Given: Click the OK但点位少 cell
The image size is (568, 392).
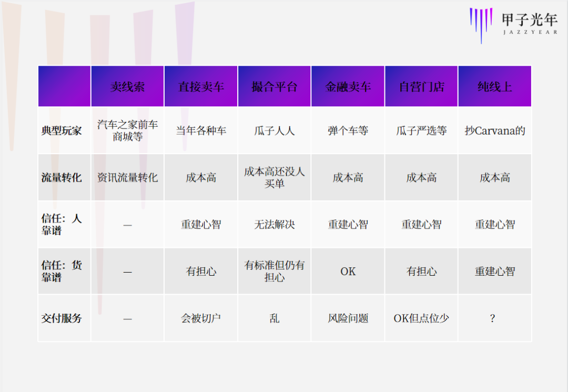Looking at the screenshot, I should pos(421,318).
